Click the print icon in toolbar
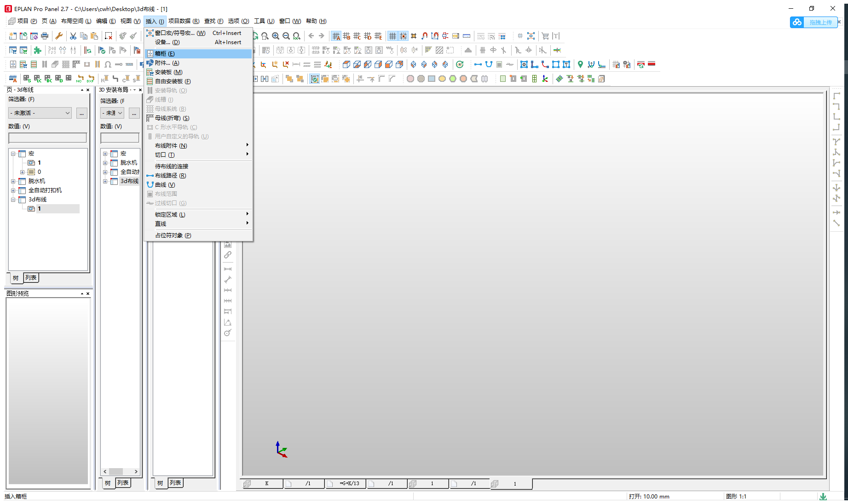Screen dimensions: 848x504 [45, 36]
